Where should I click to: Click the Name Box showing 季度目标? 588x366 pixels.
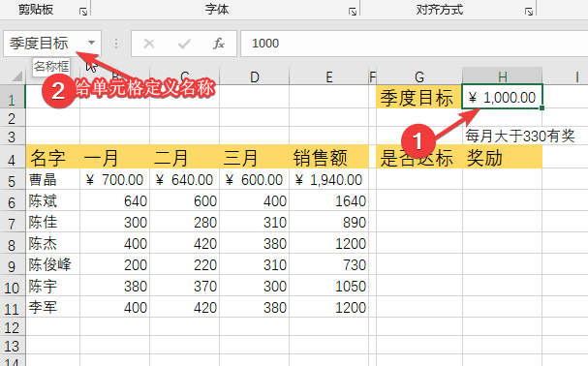pyautogui.click(x=45, y=44)
